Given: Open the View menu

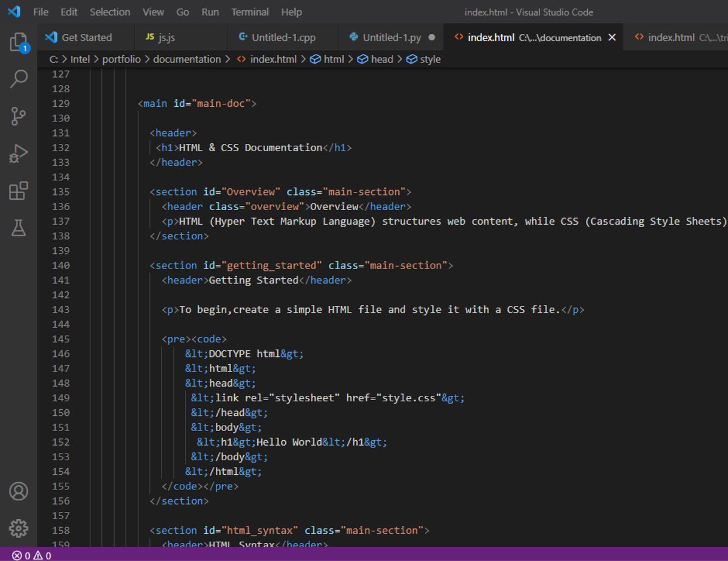Looking at the screenshot, I should (153, 12).
